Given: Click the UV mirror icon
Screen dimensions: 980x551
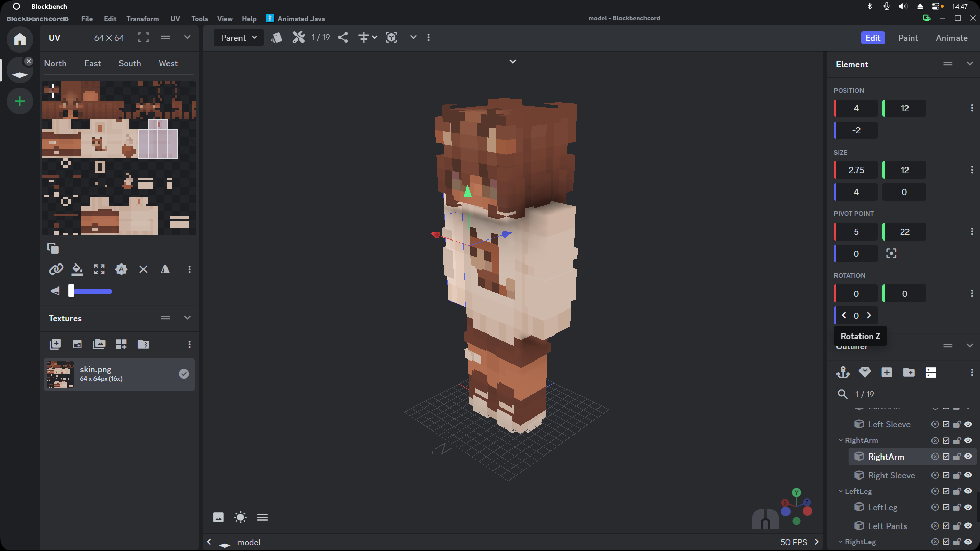Looking at the screenshot, I should click(165, 269).
